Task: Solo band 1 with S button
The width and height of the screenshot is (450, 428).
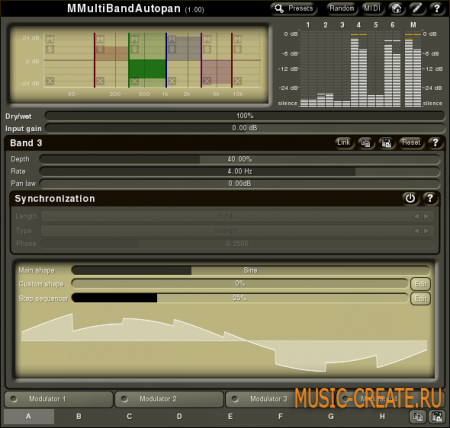Action: point(50,49)
